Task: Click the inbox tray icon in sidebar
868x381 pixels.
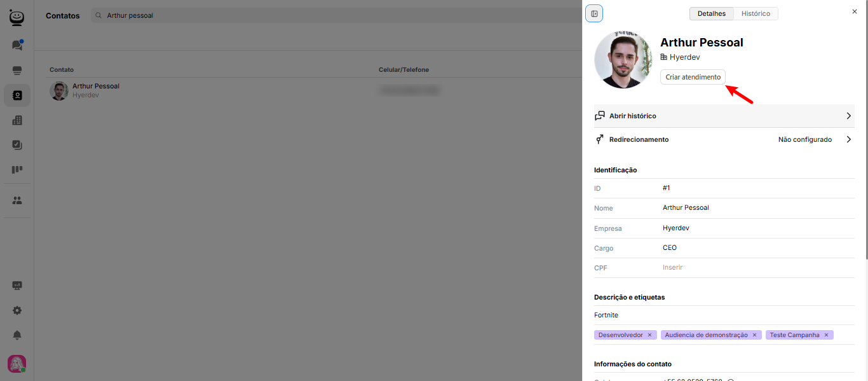Action: click(x=17, y=70)
